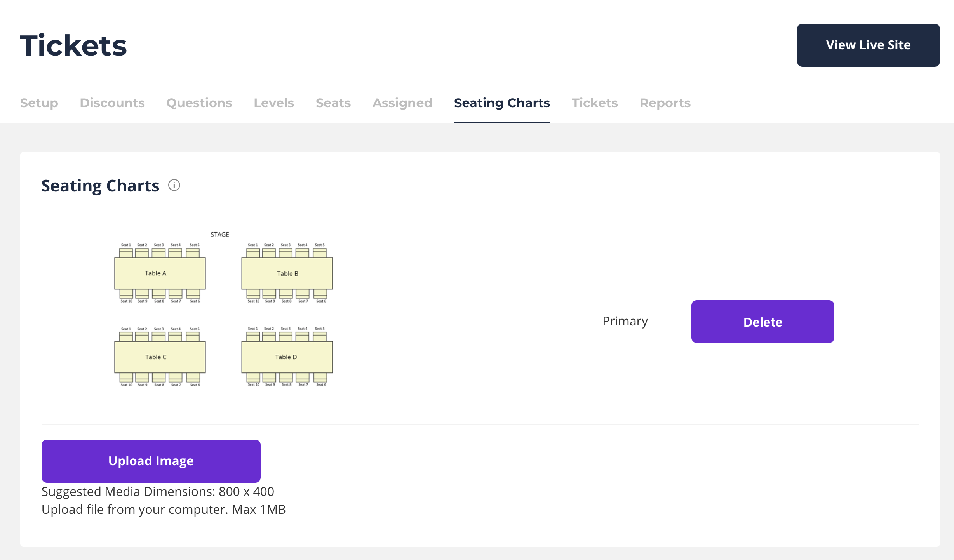954x560 pixels.
Task: Click the View Live Site button
Action: point(868,45)
